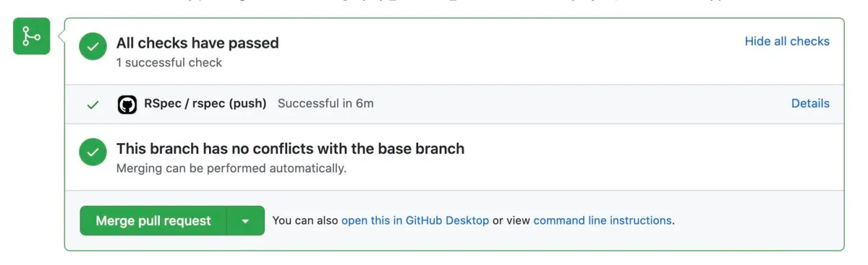
Task: Click the small check tick beside RSpec
Action: [93, 105]
